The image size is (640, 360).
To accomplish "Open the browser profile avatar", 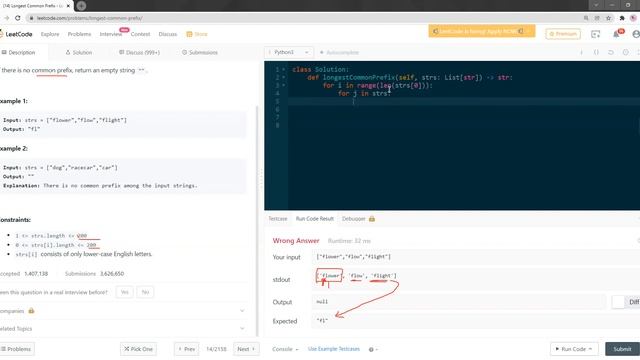I will pos(634,18).
